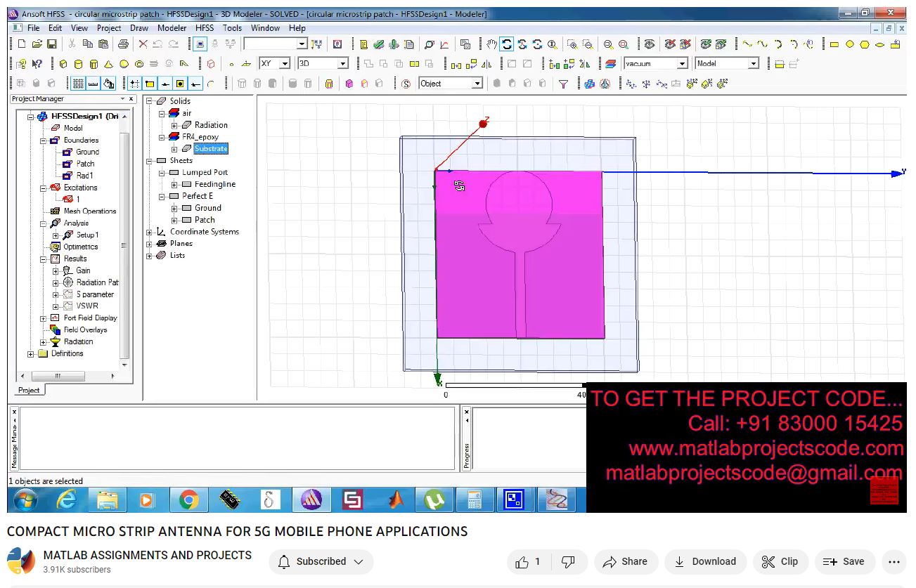Draw a rectangle with the yellow Rectangle icon

(x=834, y=44)
